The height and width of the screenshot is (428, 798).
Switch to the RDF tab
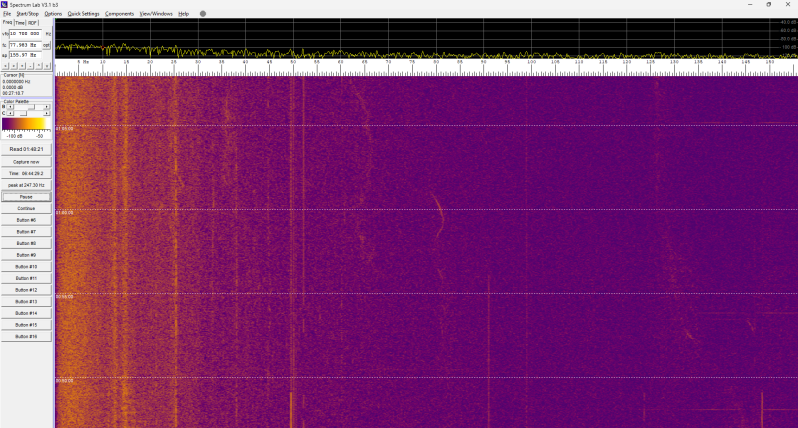[33, 23]
